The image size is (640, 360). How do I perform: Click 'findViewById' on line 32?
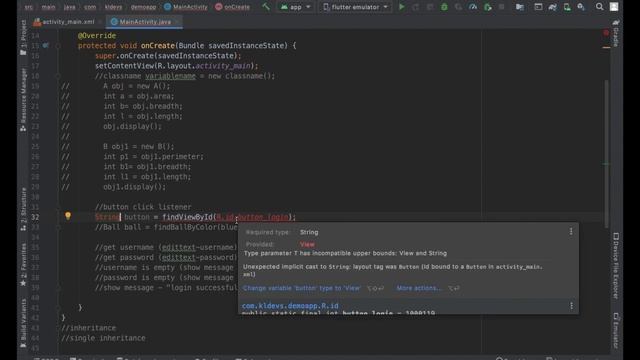pos(187,217)
